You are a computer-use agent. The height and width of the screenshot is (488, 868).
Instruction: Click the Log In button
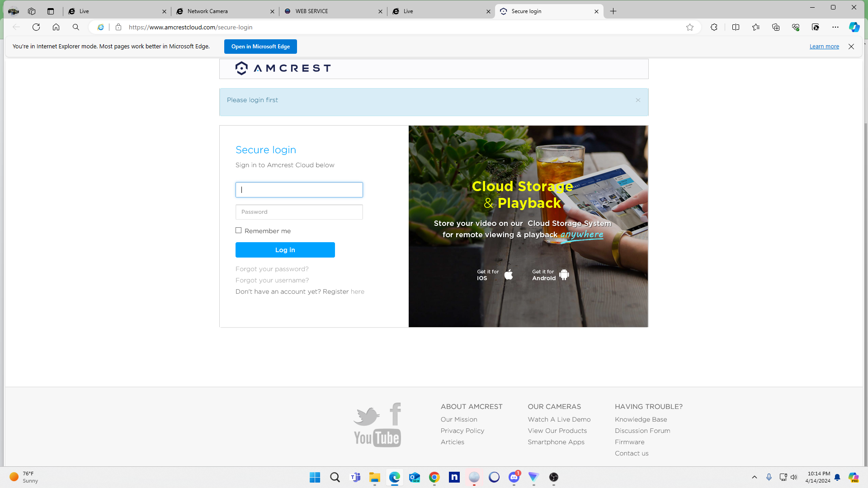click(285, 250)
